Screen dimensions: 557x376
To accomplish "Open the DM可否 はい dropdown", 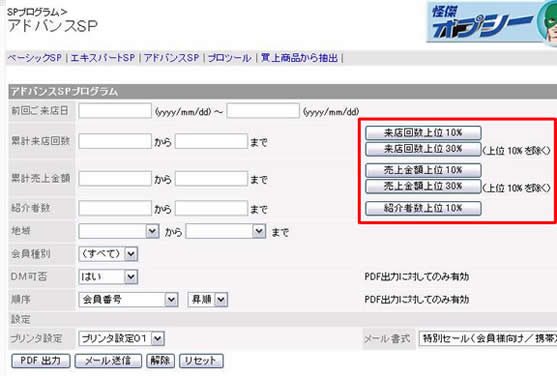I will click(x=108, y=276).
